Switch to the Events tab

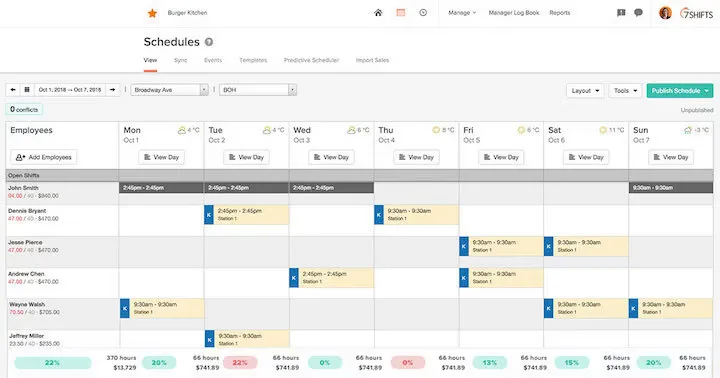[x=213, y=60]
